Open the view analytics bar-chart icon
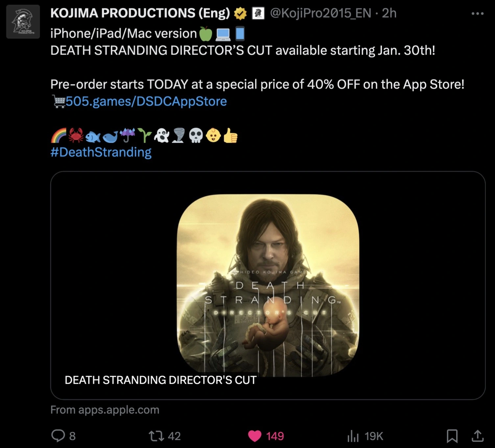 tap(353, 436)
